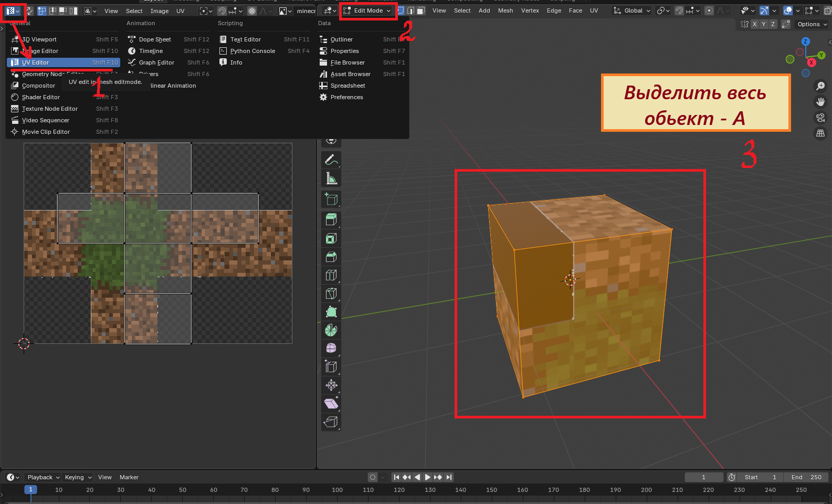This screenshot has width=832, height=504.
Task: Choose Preferences from editor menu
Action: point(362,97)
